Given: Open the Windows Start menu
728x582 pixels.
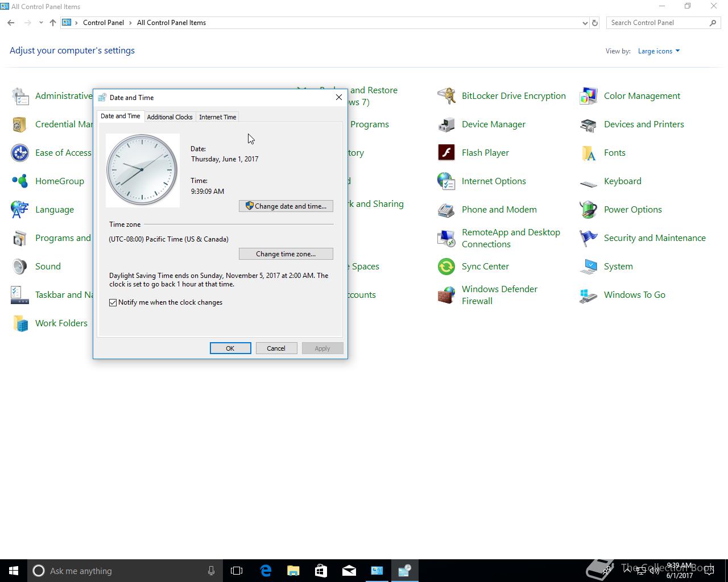Looking at the screenshot, I should [14, 571].
